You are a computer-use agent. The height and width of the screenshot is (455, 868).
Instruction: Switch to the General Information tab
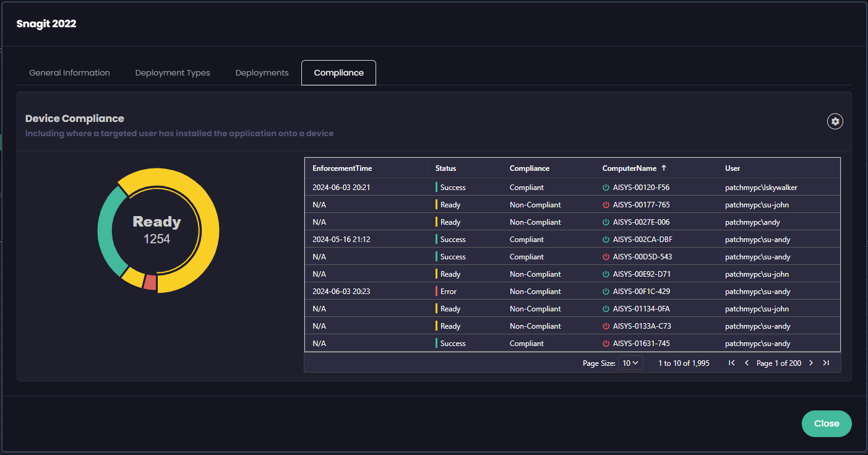(x=69, y=73)
